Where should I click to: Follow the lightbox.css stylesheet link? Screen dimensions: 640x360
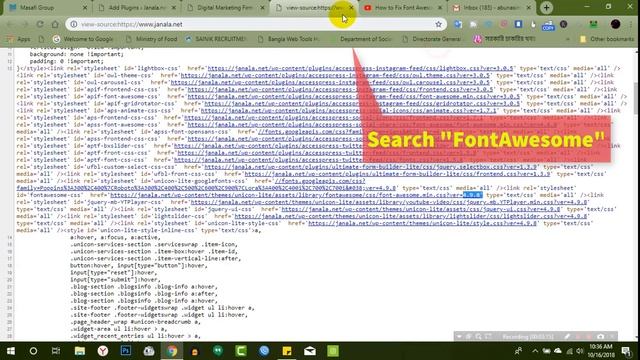[x=360, y=68]
